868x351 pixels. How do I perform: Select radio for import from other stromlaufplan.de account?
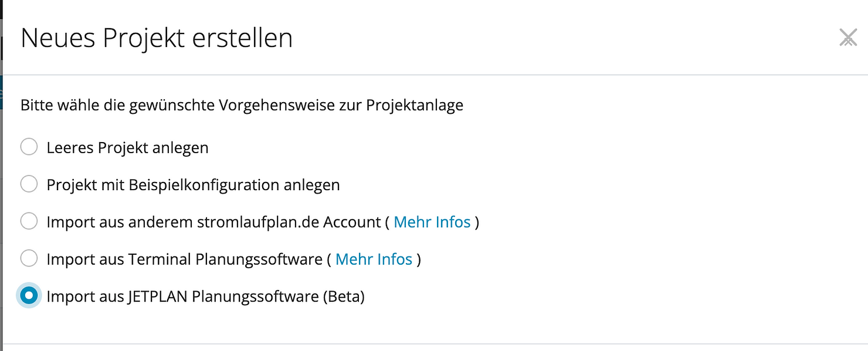[x=29, y=221]
